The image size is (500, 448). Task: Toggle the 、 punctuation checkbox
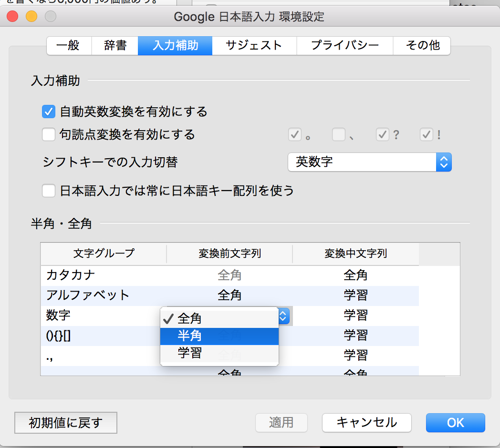point(339,134)
